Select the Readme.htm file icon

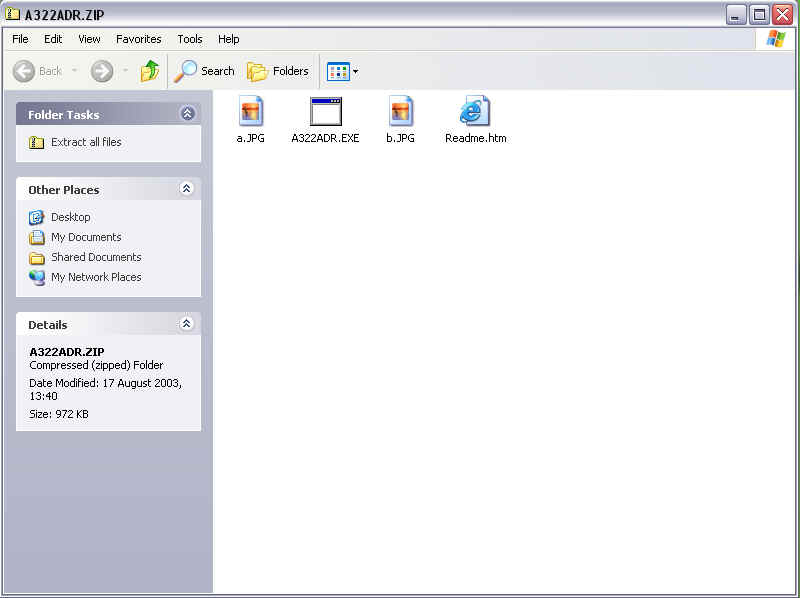tap(475, 111)
